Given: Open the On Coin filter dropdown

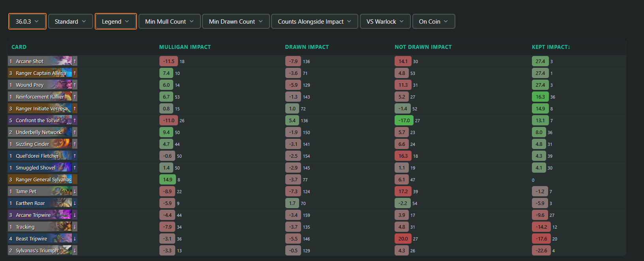Looking at the screenshot, I should (434, 21).
